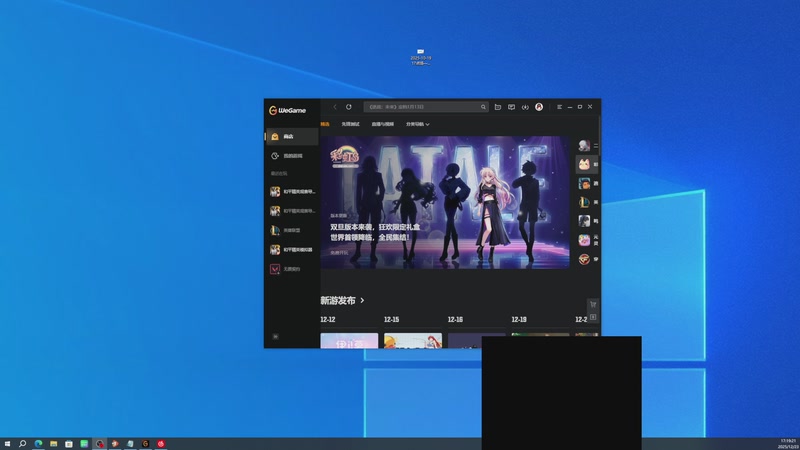Select the 12-16 release date
Image resolution: width=800 pixels, height=450 pixels.
[x=455, y=319]
